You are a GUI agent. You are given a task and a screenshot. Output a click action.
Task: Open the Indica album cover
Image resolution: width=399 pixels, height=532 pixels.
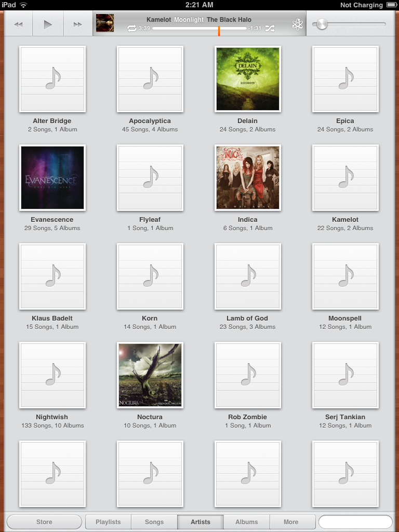(x=248, y=178)
